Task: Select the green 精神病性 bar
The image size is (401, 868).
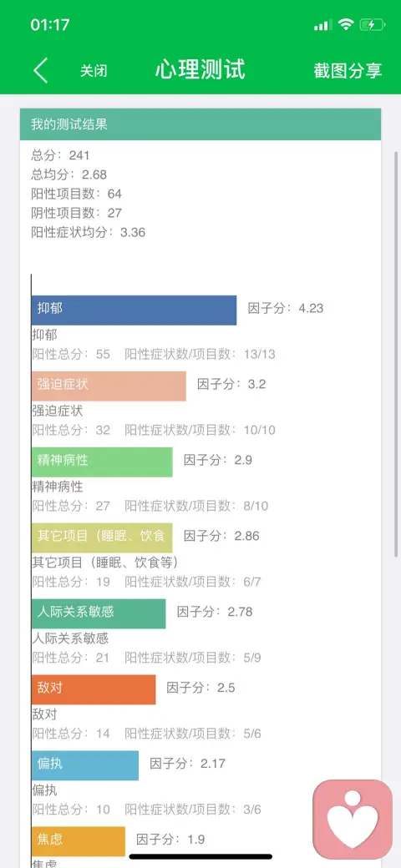Action: [102, 462]
